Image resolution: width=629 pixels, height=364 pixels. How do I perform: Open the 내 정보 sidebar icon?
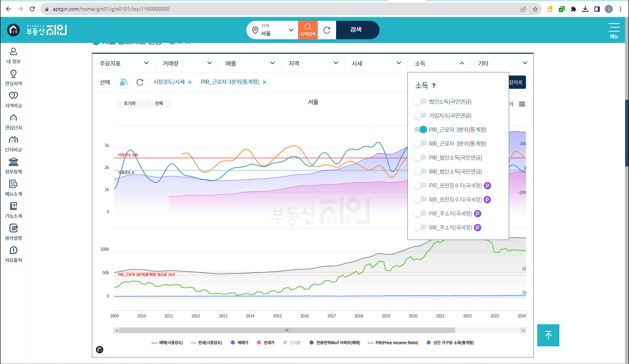tap(13, 52)
